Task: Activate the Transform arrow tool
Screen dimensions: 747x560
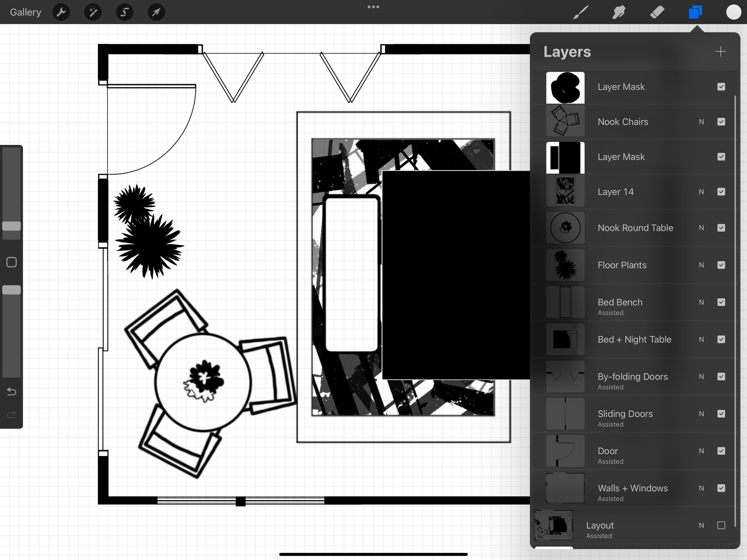Action: click(x=156, y=12)
